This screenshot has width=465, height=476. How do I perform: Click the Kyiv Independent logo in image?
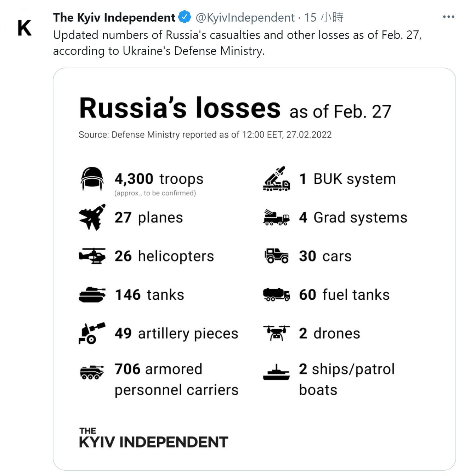pyautogui.click(x=153, y=438)
